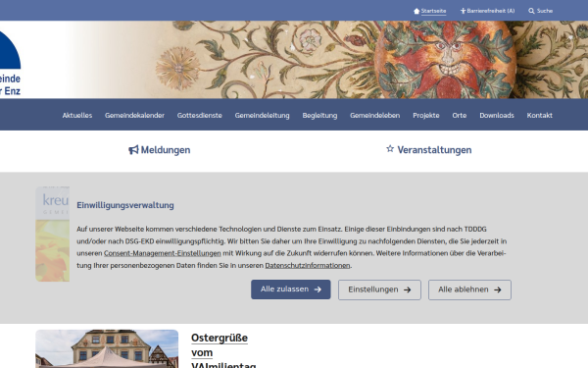Viewport: 588px width, 368px height.
Task: Switch to the Meldungen tab
Action: pos(160,150)
